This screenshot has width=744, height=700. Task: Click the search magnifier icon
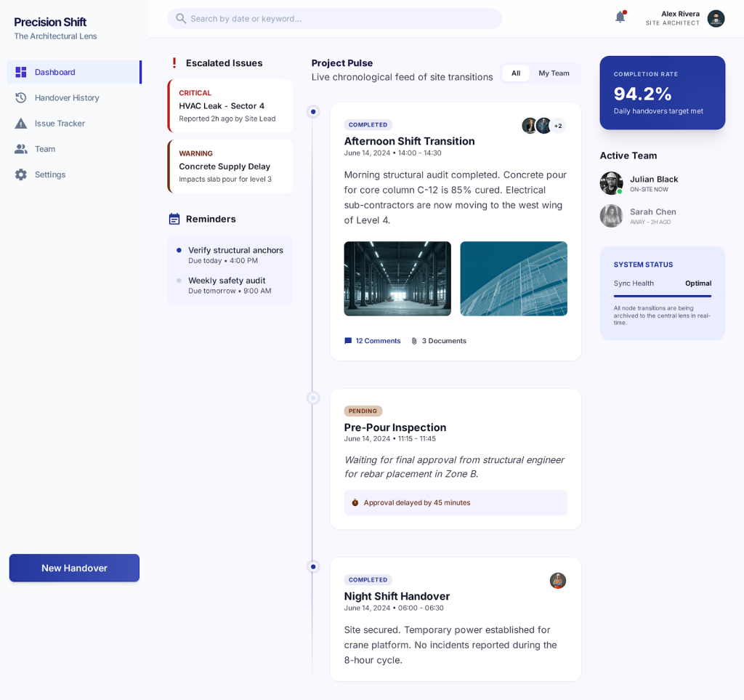[181, 19]
